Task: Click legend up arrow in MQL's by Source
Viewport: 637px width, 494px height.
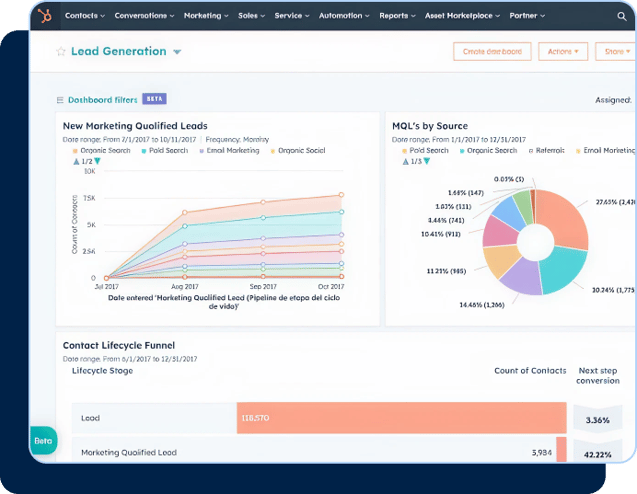Action: point(405,162)
